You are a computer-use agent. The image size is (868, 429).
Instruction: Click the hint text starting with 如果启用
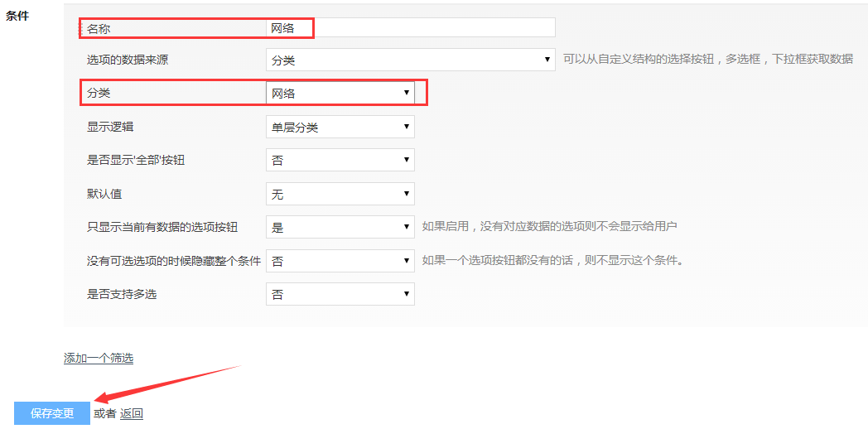click(550, 227)
